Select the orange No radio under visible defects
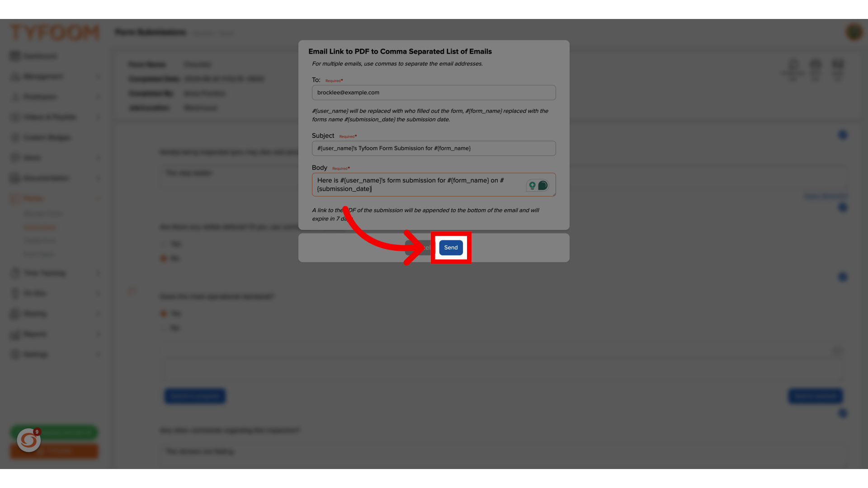The height and width of the screenshot is (488, 868). [x=164, y=258]
